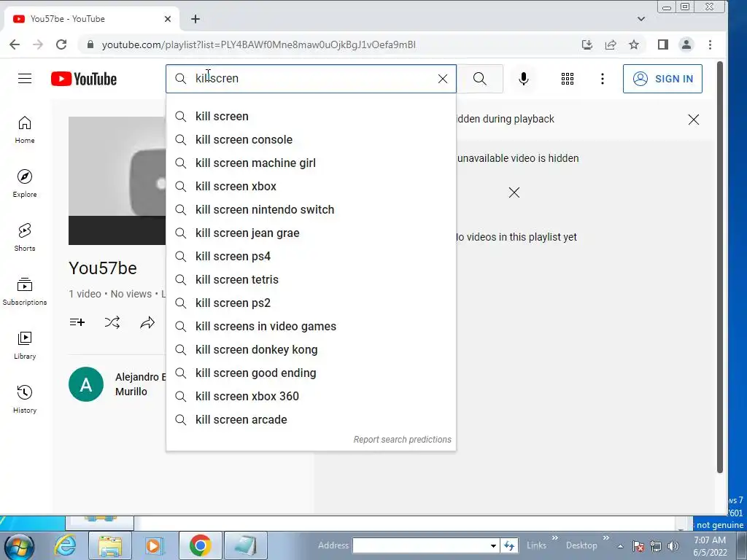Show hidden tray icons arrow
The width and height of the screenshot is (747, 560).
pos(620,546)
